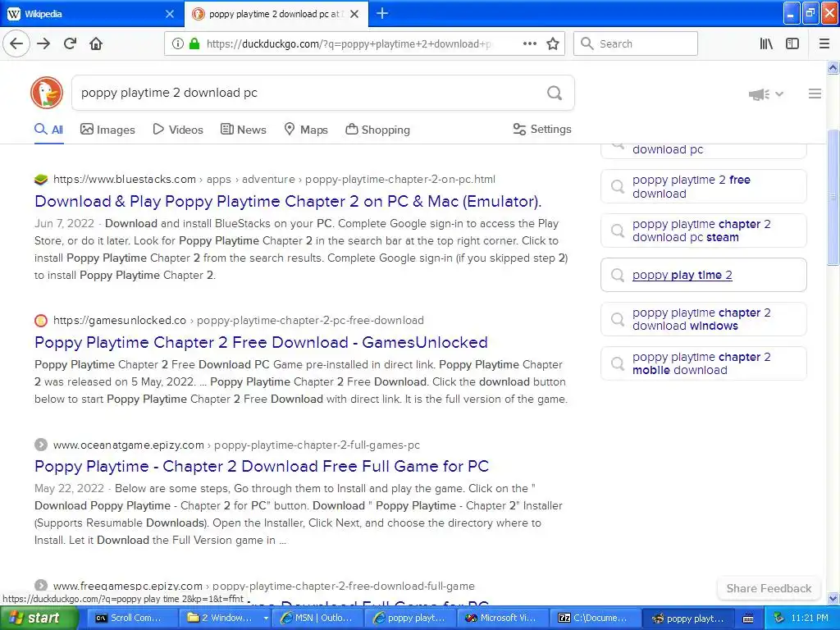Open GamesUnlocked free download result
Screen dimensions: 840x630
point(261,342)
